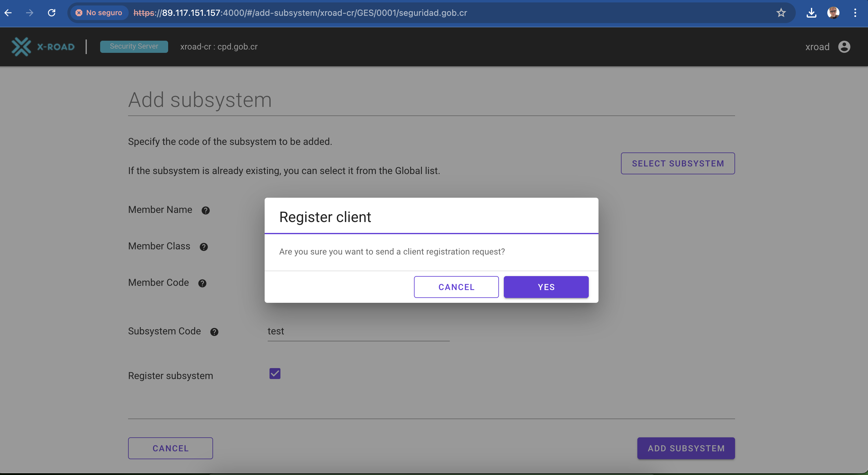Click the browser back arrow

(8, 13)
